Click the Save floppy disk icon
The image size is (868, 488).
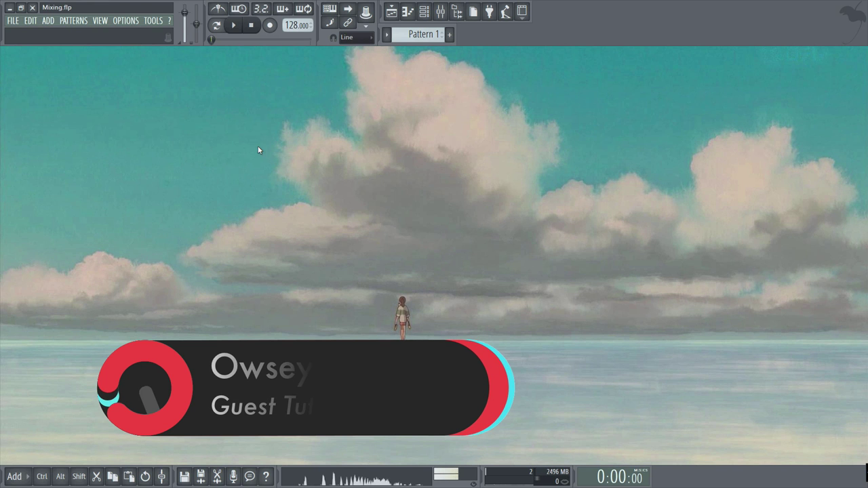[184, 476]
